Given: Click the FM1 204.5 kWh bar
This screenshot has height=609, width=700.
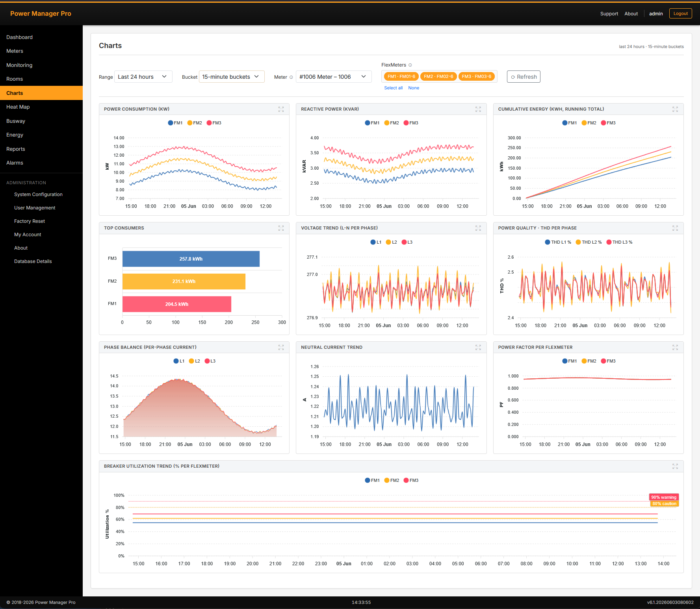Looking at the screenshot, I should (x=177, y=304).
